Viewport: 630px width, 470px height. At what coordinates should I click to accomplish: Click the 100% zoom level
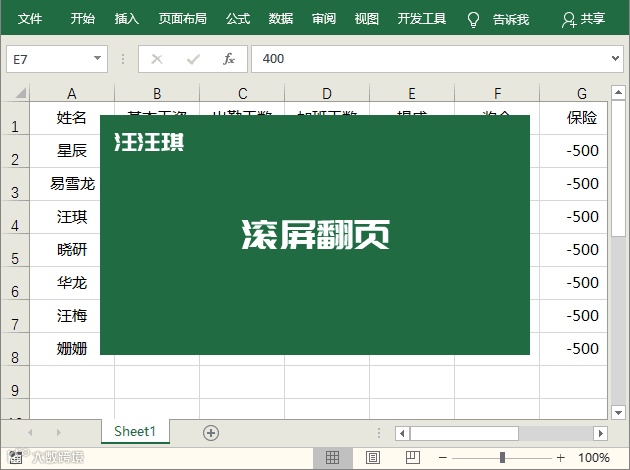click(594, 457)
